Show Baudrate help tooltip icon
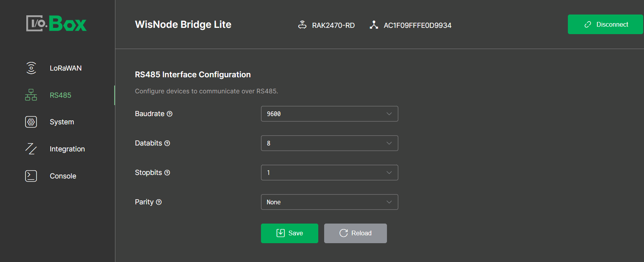The width and height of the screenshot is (644, 262). click(x=170, y=114)
